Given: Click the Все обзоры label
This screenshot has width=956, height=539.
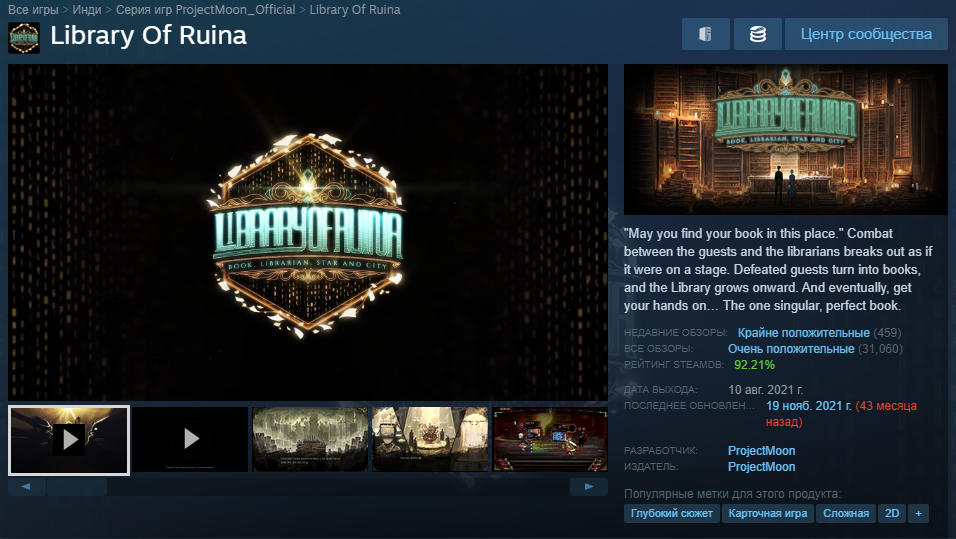Looking at the screenshot, I should 658,349.
